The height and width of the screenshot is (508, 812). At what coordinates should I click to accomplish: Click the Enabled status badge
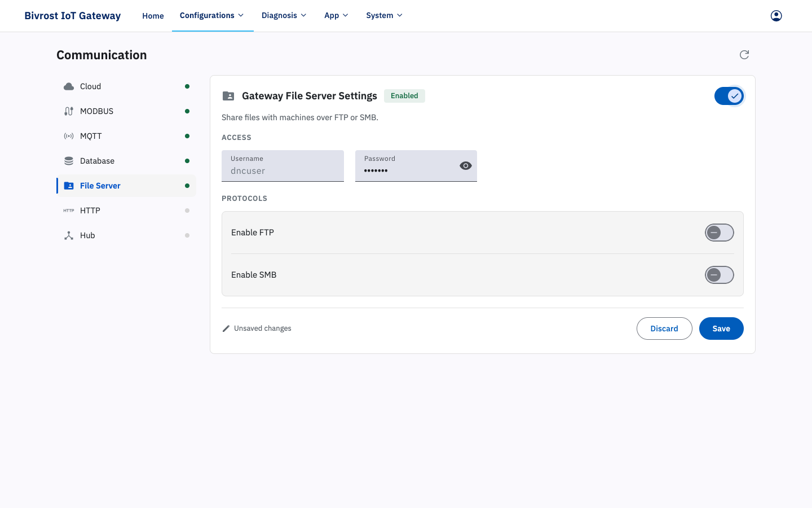point(404,96)
